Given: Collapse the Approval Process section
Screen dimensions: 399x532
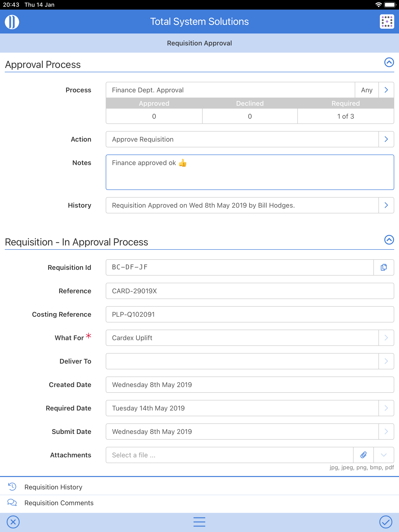Looking at the screenshot, I should tap(389, 63).
